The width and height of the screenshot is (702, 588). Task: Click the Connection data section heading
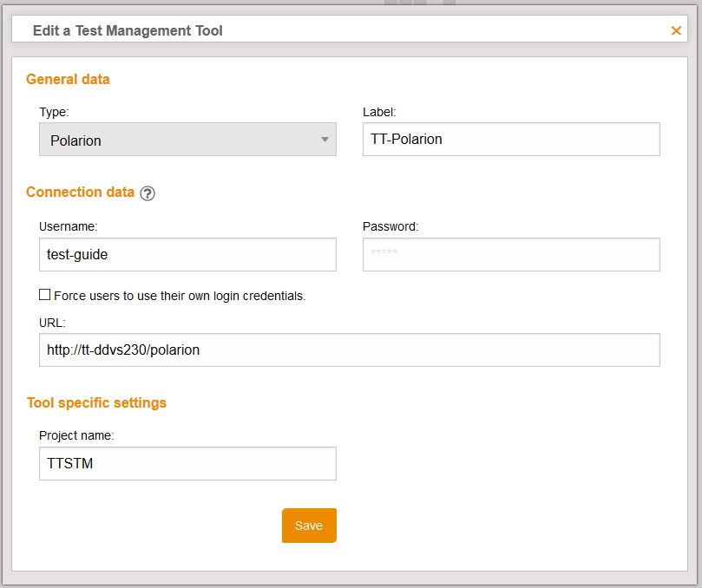[80, 193]
